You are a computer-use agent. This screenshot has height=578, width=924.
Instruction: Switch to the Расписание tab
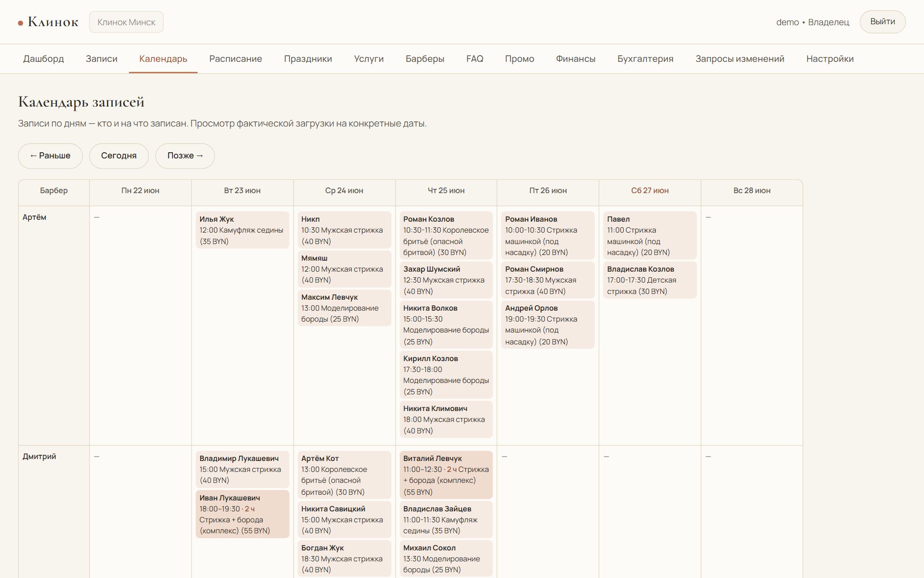(236, 59)
